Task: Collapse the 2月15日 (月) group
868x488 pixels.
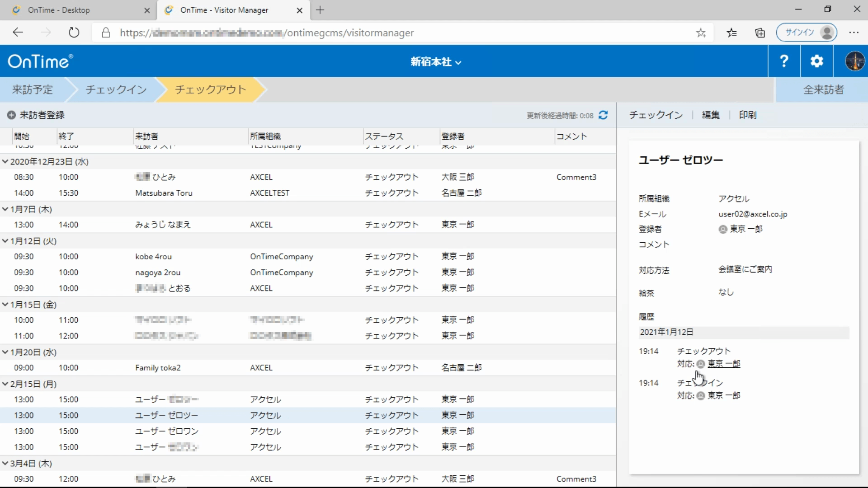Action: click(5, 384)
